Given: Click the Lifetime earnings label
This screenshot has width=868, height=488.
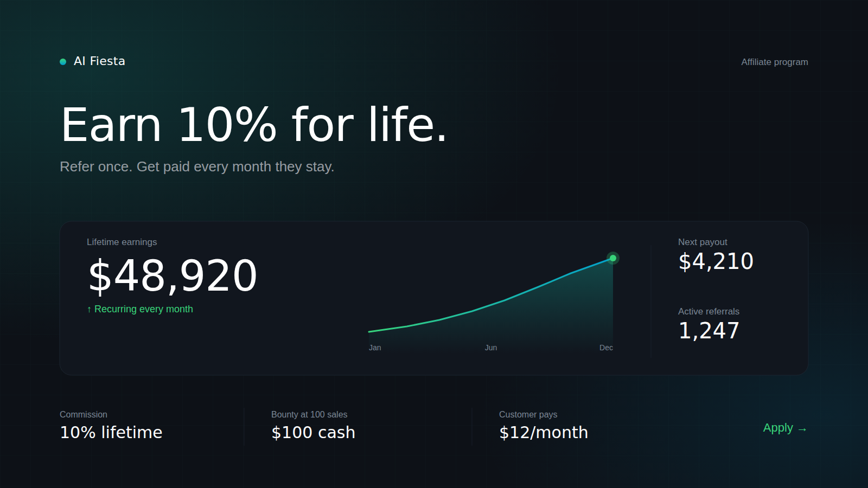Looking at the screenshot, I should (122, 242).
